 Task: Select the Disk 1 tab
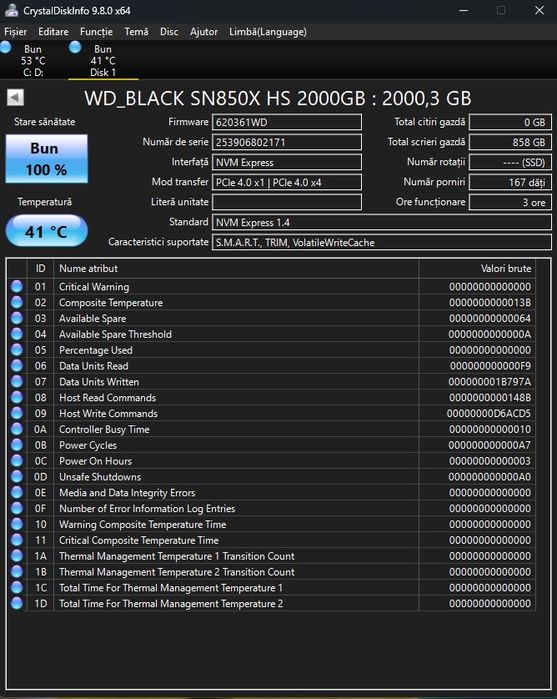(103, 60)
